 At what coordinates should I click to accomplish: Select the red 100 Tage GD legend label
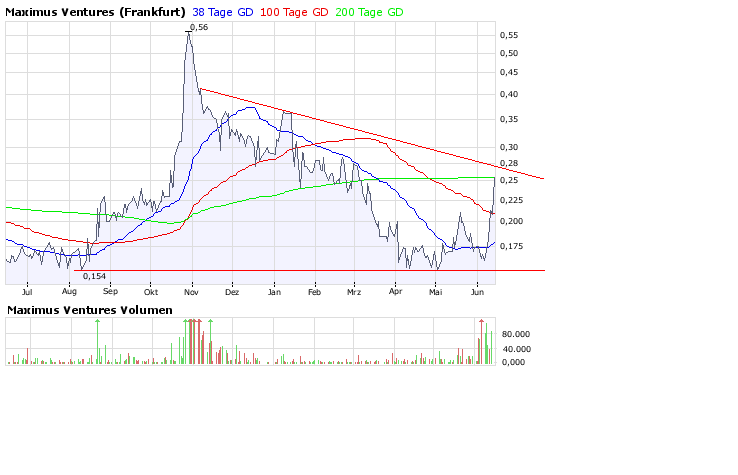pyautogui.click(x=297, y=11)
